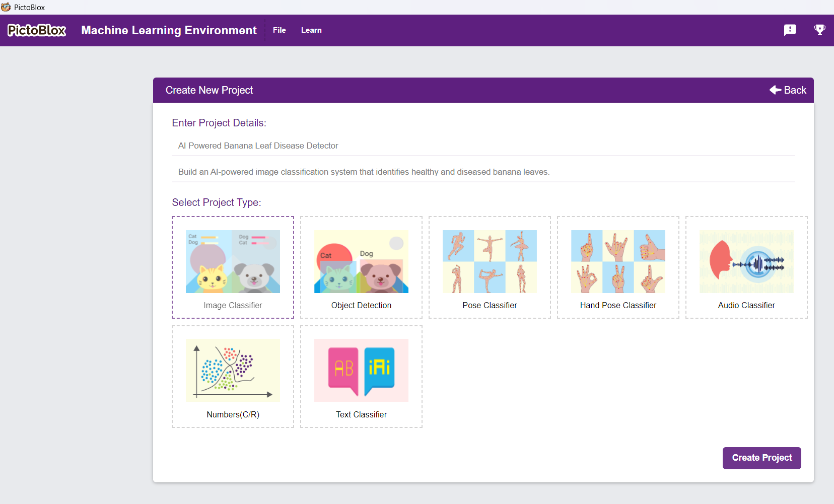Viewport: 834px width, 504px height.
Task: Click the PictoBlox logo in the header
Action: coord(37,30)
